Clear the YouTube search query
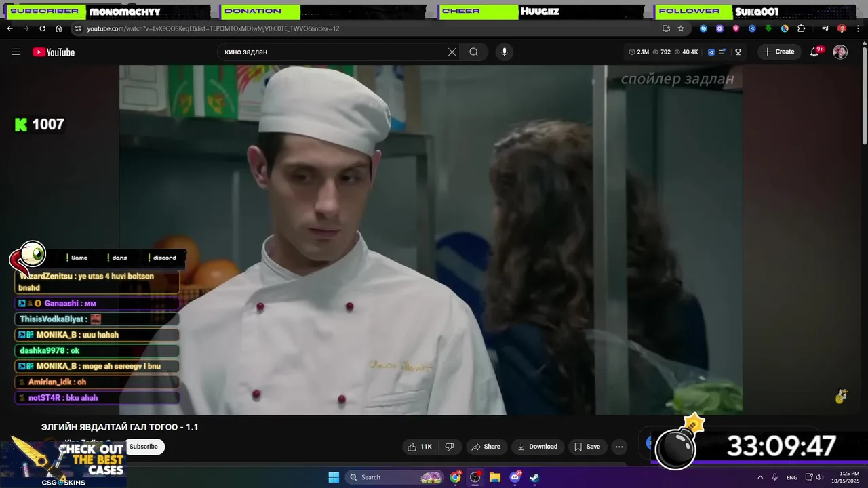The width and height of the screenshot is (868, 488). click(452, 52)
